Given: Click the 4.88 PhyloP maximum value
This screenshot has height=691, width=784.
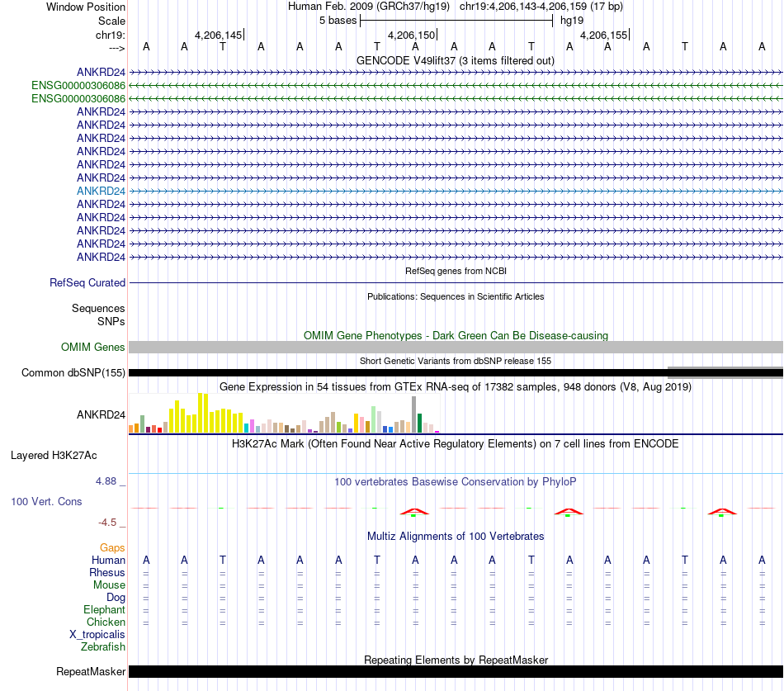Looking at the screenshot, I should [x=106, y=480].
